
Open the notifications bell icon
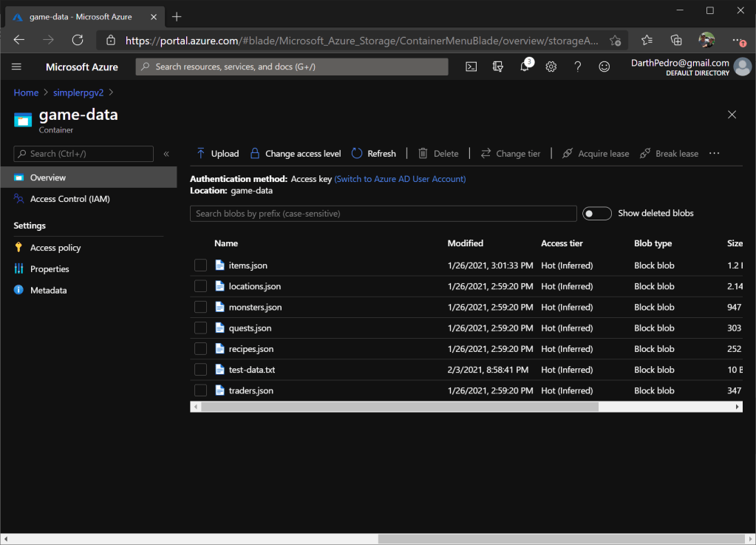pos(525,67)
